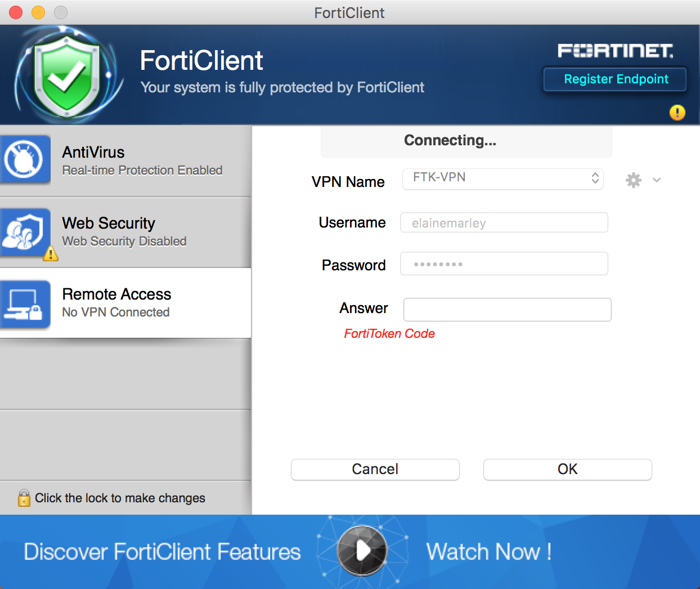Click 'Click the lock to make changes' text
700x589 pixels.
(x=120, y=498)
